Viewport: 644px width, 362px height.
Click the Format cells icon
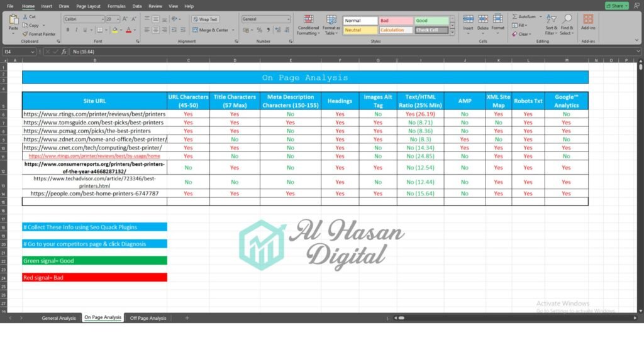pyautogui.click(x=498, y=19)
